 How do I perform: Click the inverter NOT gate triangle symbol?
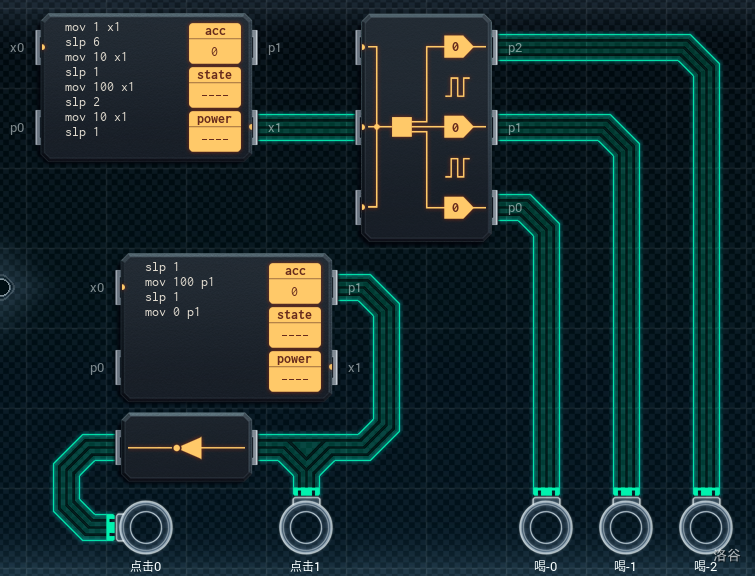click(x=189, y=448)
